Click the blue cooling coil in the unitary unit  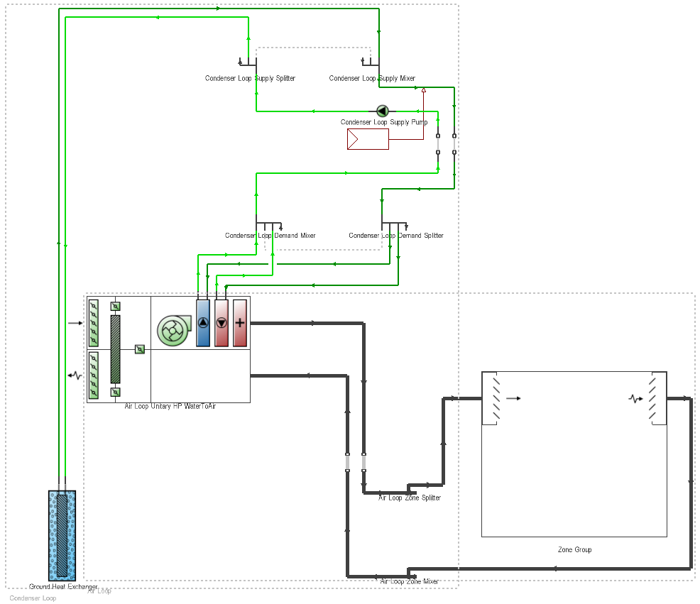click(203, 323)
